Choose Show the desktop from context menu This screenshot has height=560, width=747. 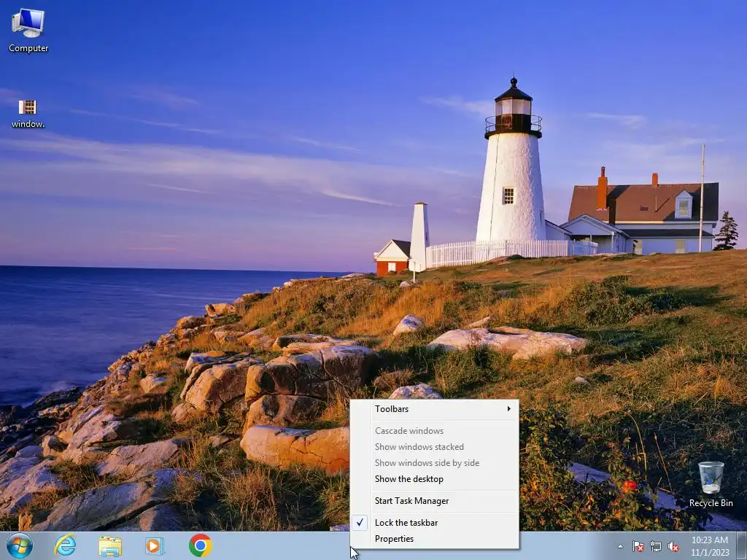(435, 479)
